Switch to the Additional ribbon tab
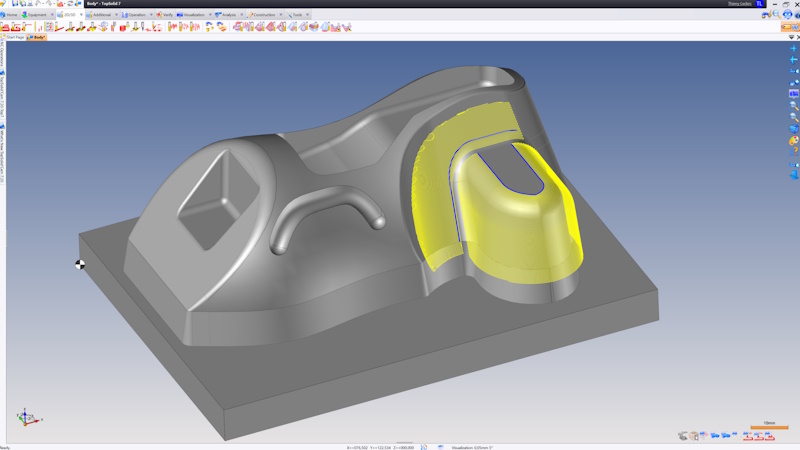This screenshot has width=800, height=450. 99,15
